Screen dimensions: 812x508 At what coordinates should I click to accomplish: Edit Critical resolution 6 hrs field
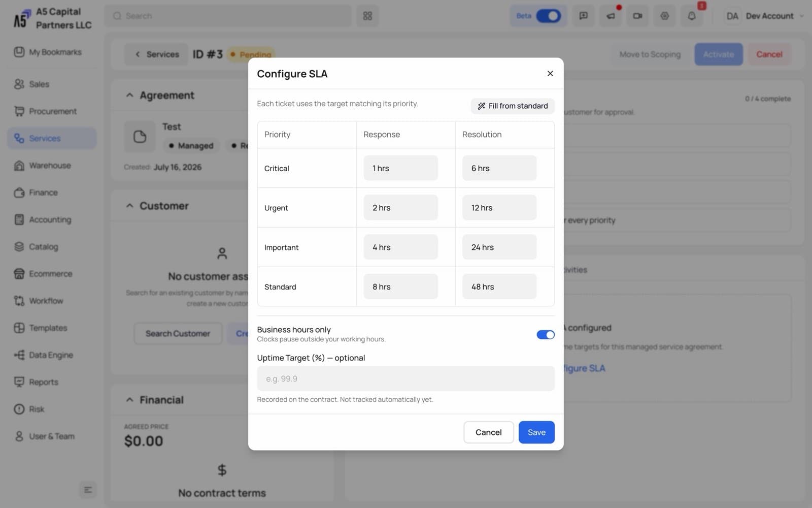pyautogui.click(x=499, y=168)
